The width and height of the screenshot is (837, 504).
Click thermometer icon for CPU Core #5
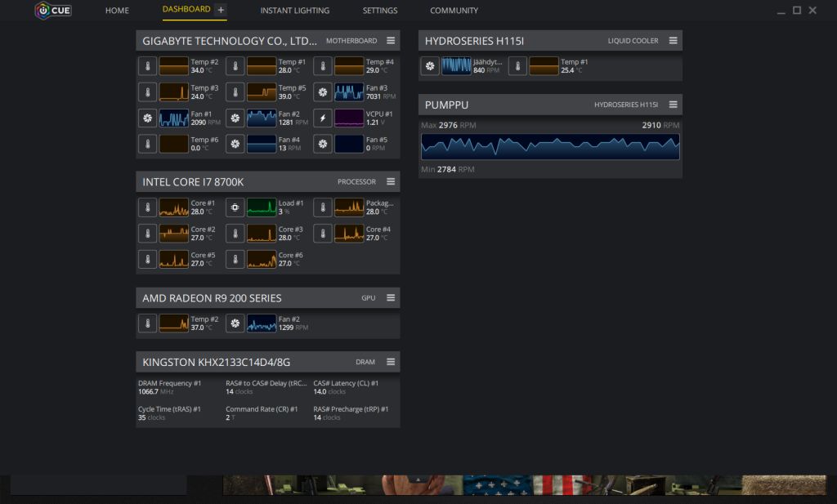click(147, 259)
